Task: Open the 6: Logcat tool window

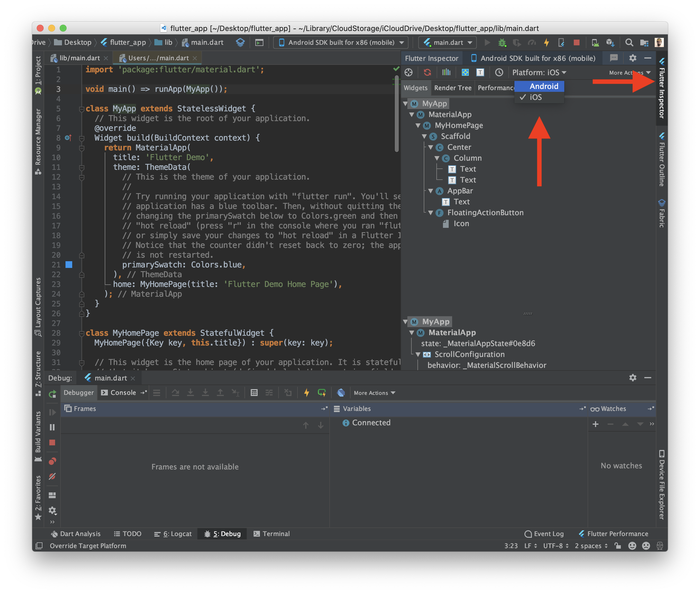Action: [173, 534]
